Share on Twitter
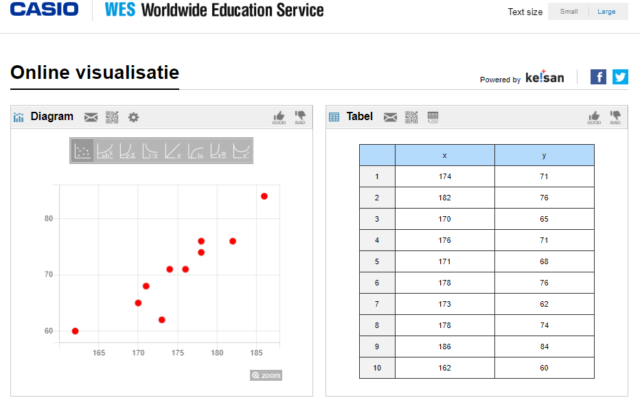Image resolution: width=640 pixels, height=411 pixels. pyautogui.click(x=620, y=77)
